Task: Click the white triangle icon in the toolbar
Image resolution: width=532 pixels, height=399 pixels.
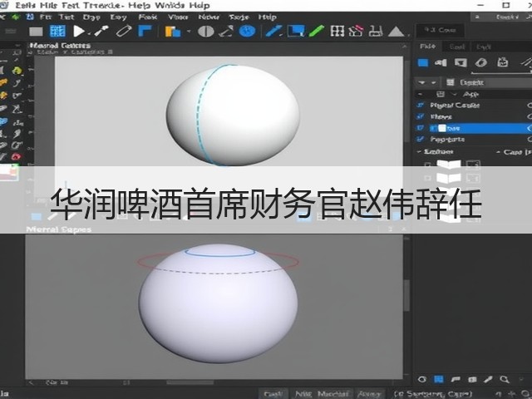Action: 396,32
